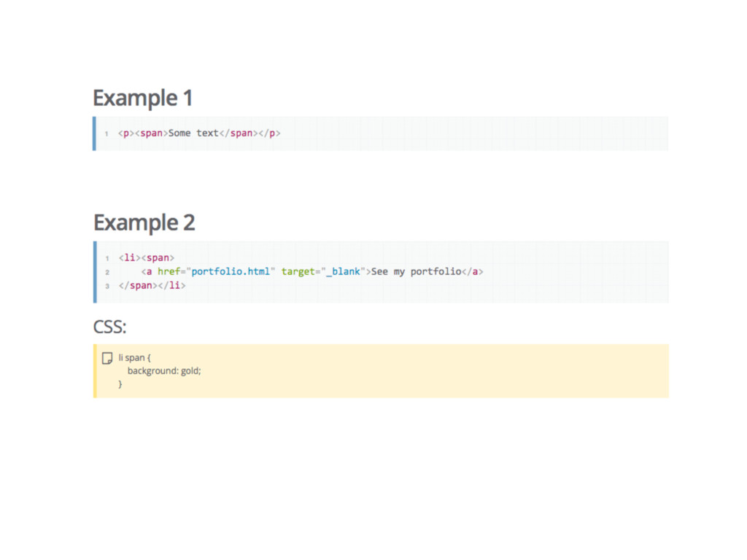Viewport: 747px width, 560px height.
Task: Click the "See my portfolio" link text in the code
Action: pyautogui.click(x=416, y=271)
